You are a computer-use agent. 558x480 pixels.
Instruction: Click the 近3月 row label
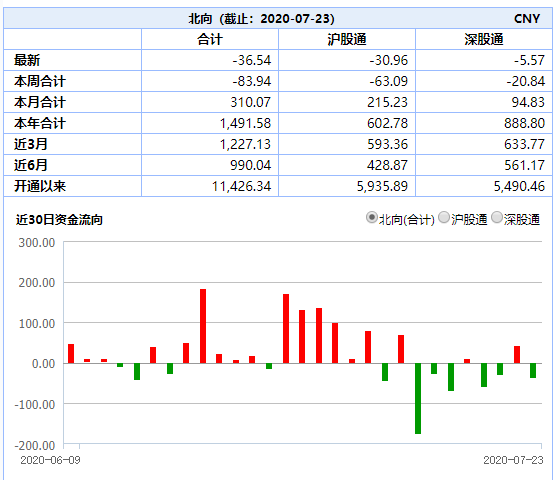click(31, 144)
